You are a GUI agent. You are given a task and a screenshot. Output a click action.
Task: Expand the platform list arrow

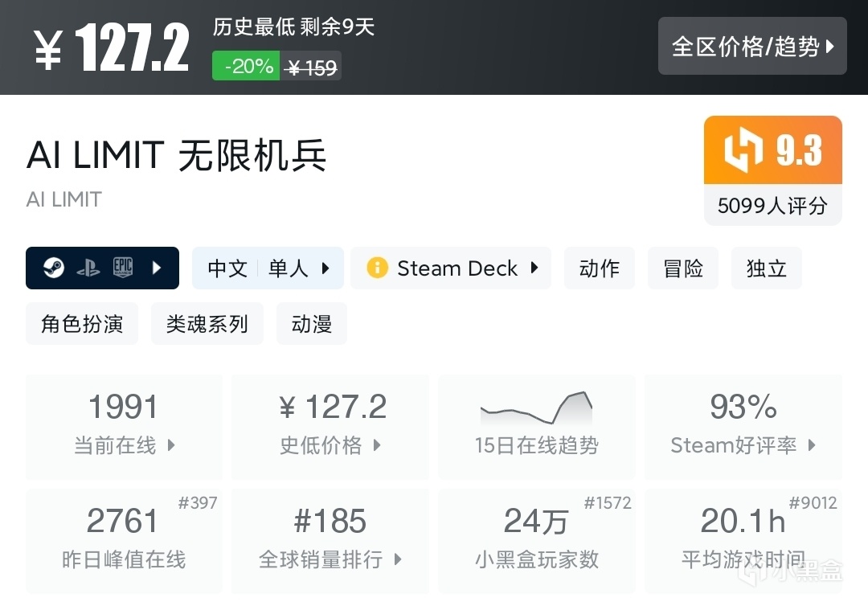158,268
